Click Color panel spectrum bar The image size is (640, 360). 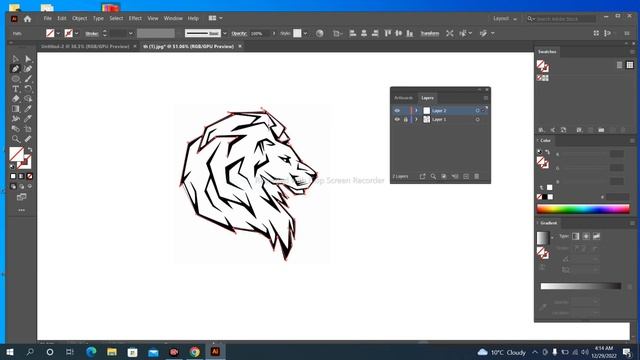pyautogui.click(x=583, y=209)
